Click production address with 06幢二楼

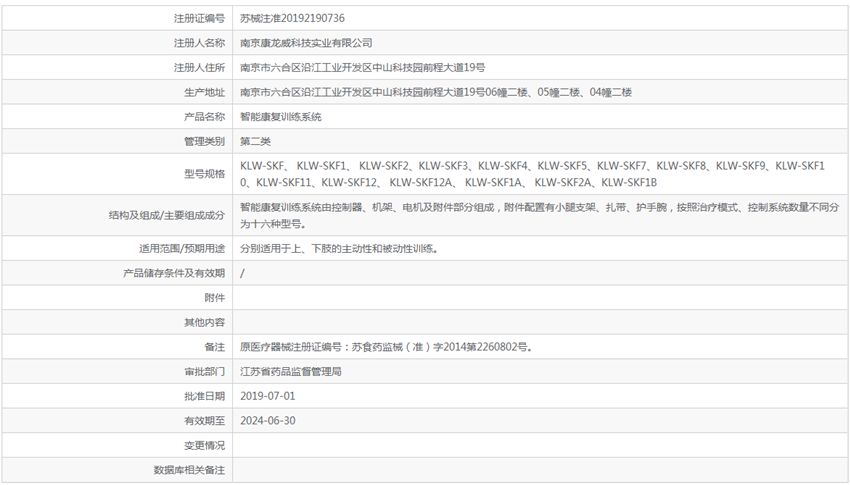[436, 92]
